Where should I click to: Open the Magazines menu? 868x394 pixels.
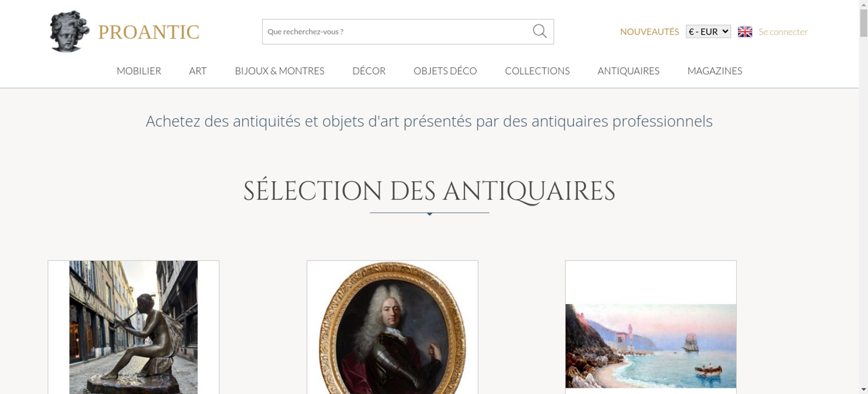(x=715, y=71)
